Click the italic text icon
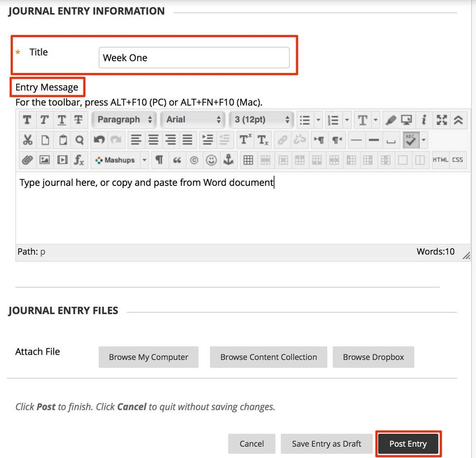 tap(44, 120)
